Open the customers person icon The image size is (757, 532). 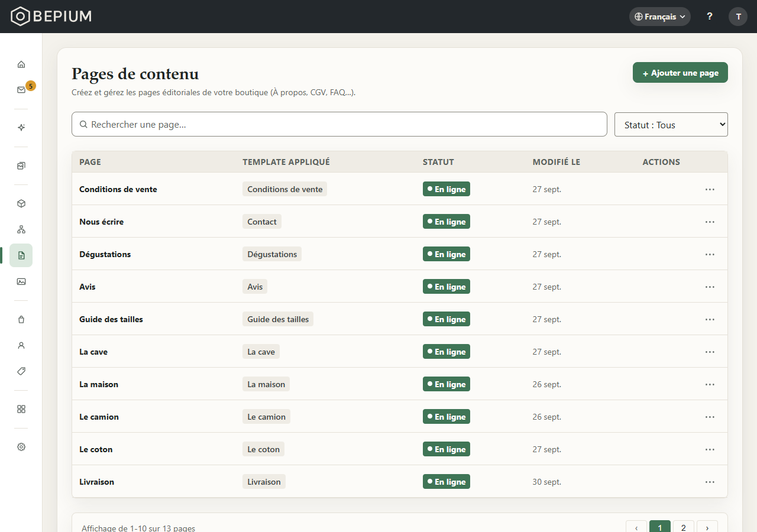21,345
